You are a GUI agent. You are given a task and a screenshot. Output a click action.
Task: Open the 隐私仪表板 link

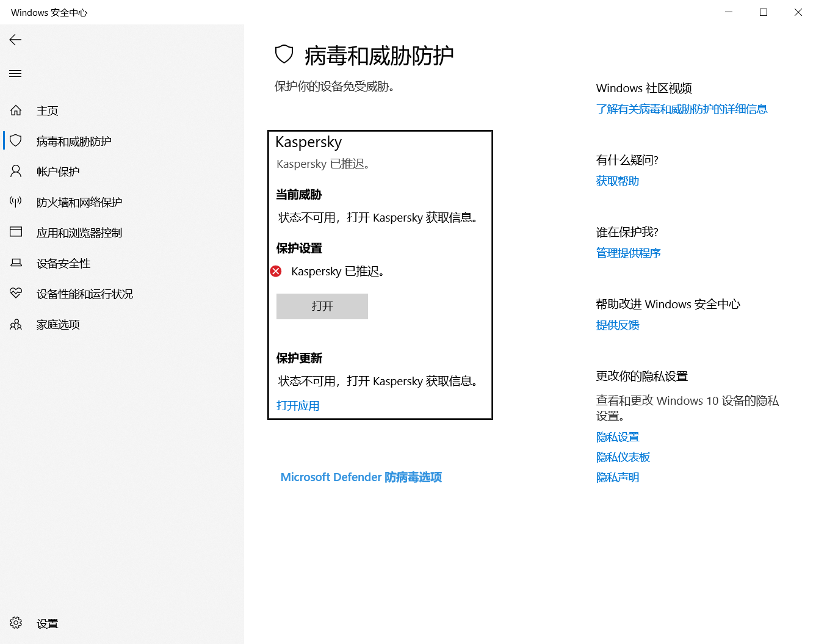coord(623,457)
